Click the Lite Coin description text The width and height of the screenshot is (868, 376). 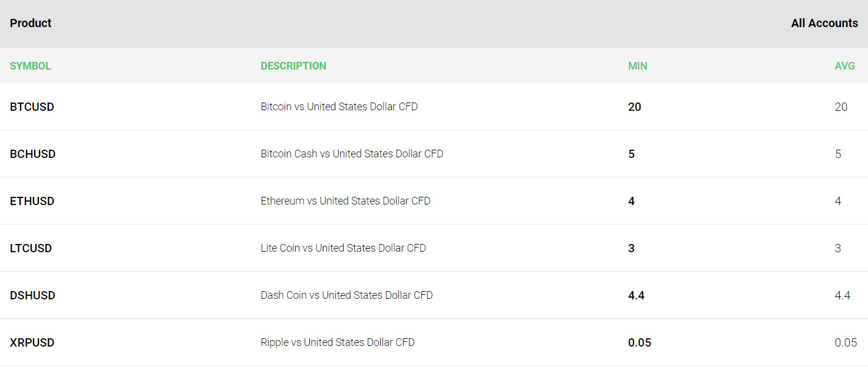coord(343,248)
